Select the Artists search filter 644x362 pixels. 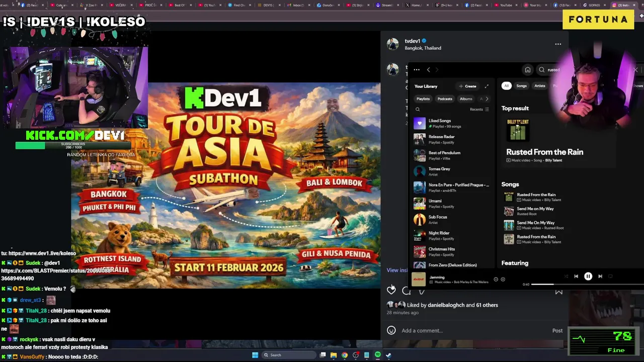(x=540, y=86)
